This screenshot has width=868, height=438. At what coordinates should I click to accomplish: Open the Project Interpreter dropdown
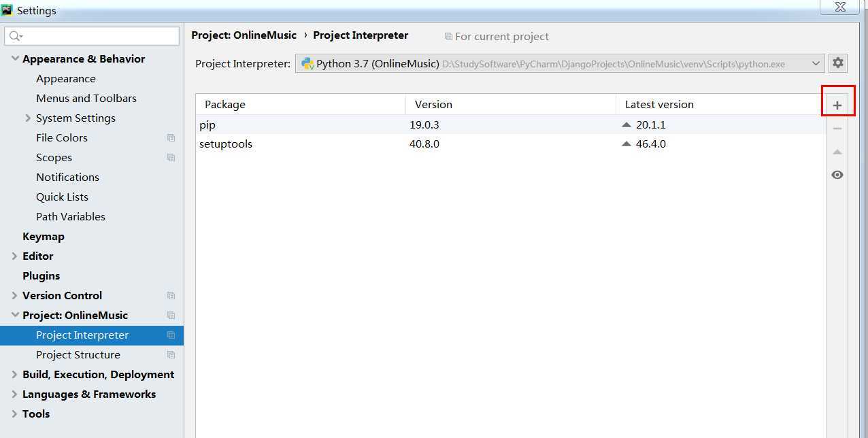click(x=560, y=63)
